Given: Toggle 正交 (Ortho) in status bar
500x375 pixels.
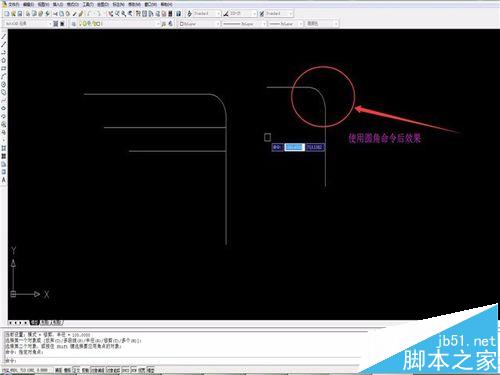Looking at the screenshot, I should click(77, 370).
